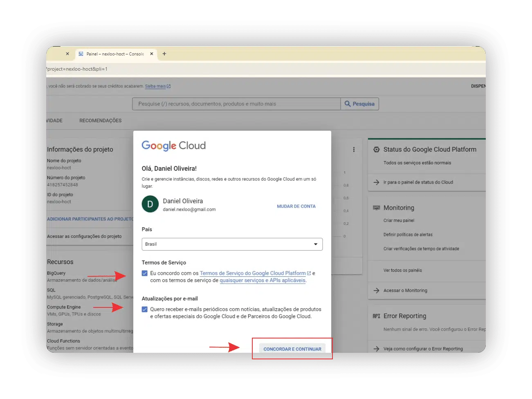Click the CONCORDAR E CONTINUAR button
This screenshot has height=399, width=532.
click(x=292, y=349)
